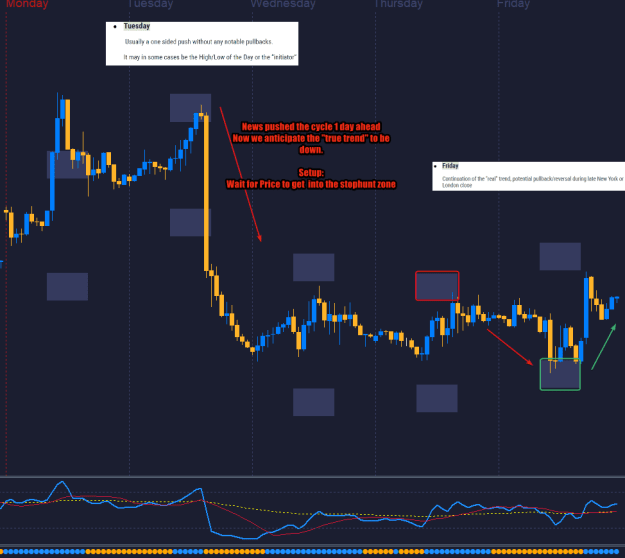Click the Friday day label at chart top

513,4
